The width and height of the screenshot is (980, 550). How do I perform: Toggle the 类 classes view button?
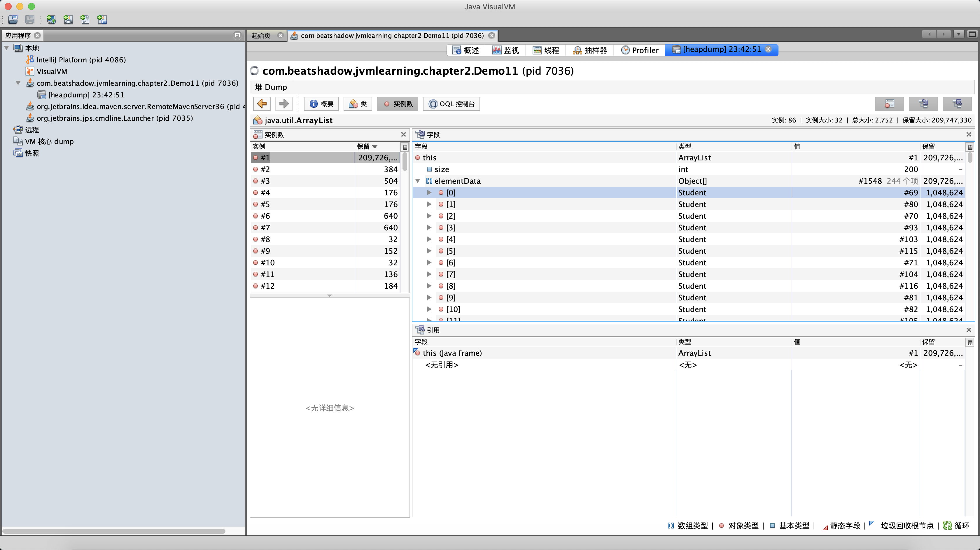[x=358, y=104]
